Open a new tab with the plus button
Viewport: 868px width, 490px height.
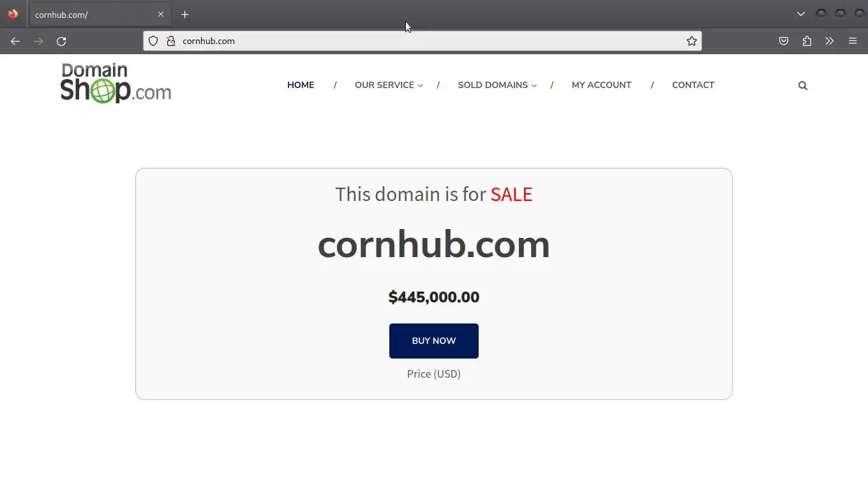tap(184, 14)
